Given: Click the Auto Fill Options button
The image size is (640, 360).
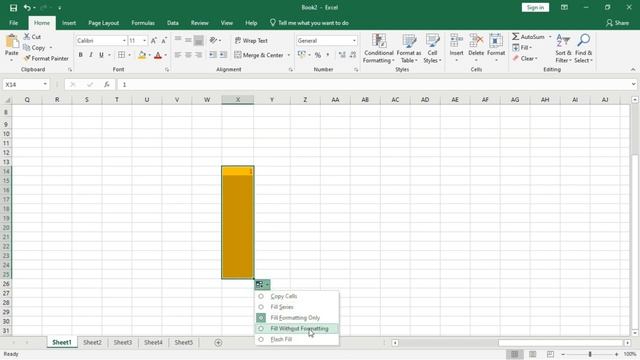Looking at the screenshot, I should tap(262, 284).
